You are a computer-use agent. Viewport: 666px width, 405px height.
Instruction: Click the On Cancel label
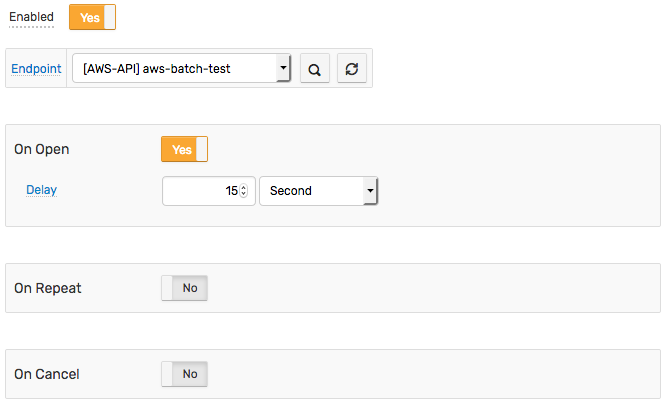point(47,374)
